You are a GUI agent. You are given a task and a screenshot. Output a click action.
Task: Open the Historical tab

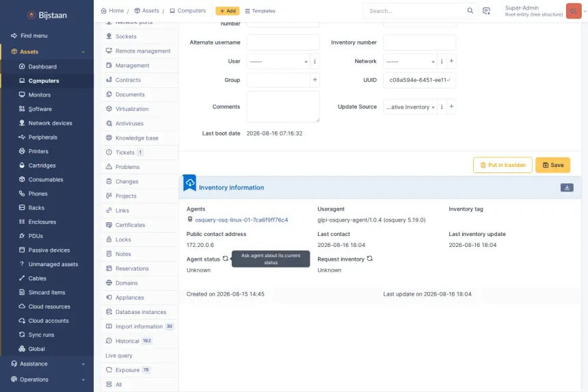pyautogui.click(x=139, y=341)
